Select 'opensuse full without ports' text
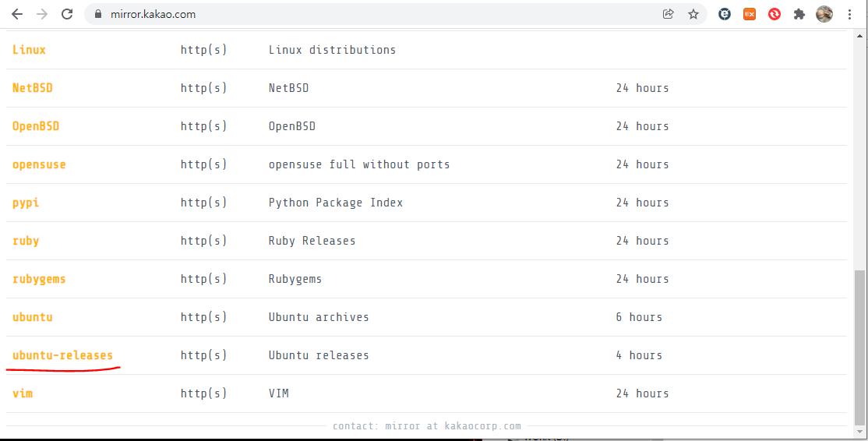This screenshot has height=441, width=868. click(359, 164)
